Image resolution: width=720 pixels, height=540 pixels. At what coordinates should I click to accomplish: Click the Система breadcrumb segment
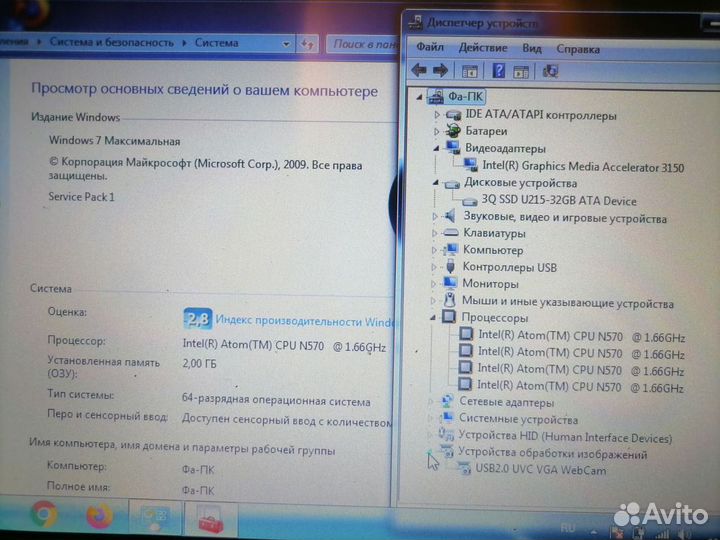216,43
